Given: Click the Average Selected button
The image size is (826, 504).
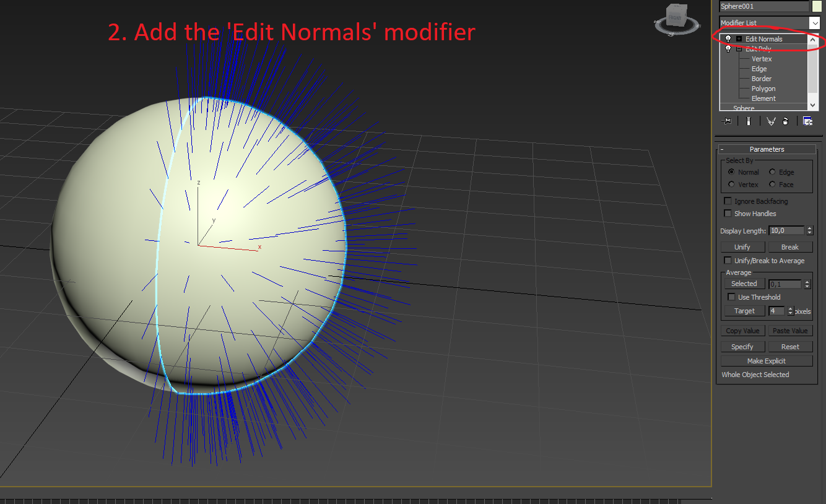Looking at the screenshot, I should pyautogui.click(x=744, y=284).
